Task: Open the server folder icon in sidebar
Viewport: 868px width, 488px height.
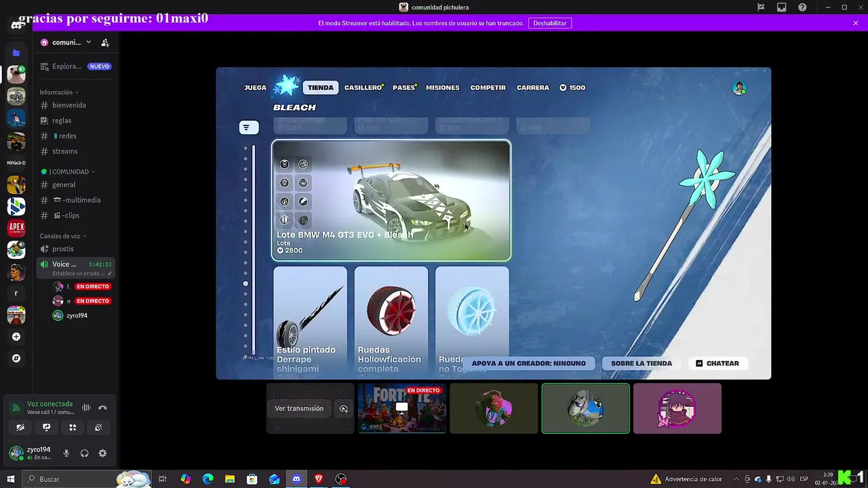Action: pyautogui.click(x=16, y=52)
